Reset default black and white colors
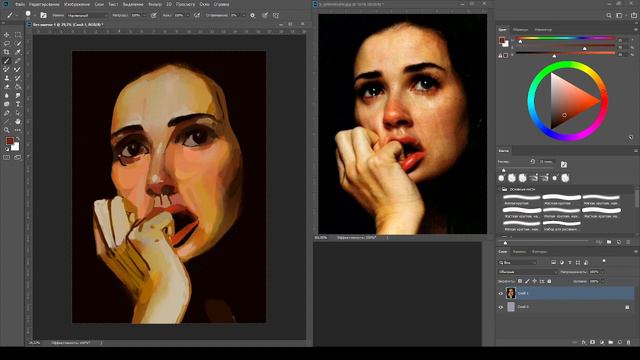640x360 pixels. 7,149
